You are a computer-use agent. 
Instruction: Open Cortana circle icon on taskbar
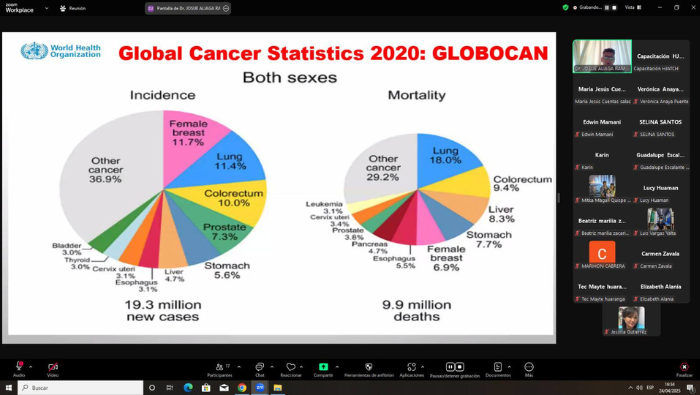pos(152,387)
